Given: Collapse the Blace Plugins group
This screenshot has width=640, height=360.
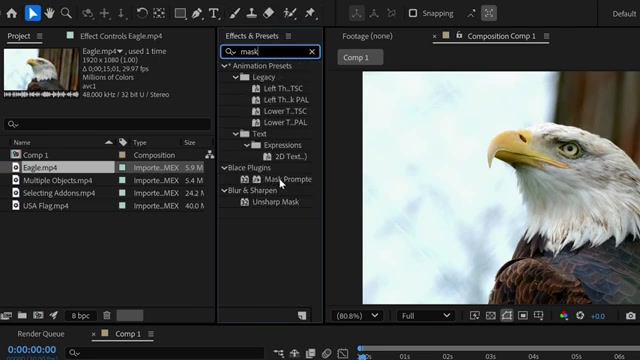Looking at the screenshot, I should [x=224, y=168].
